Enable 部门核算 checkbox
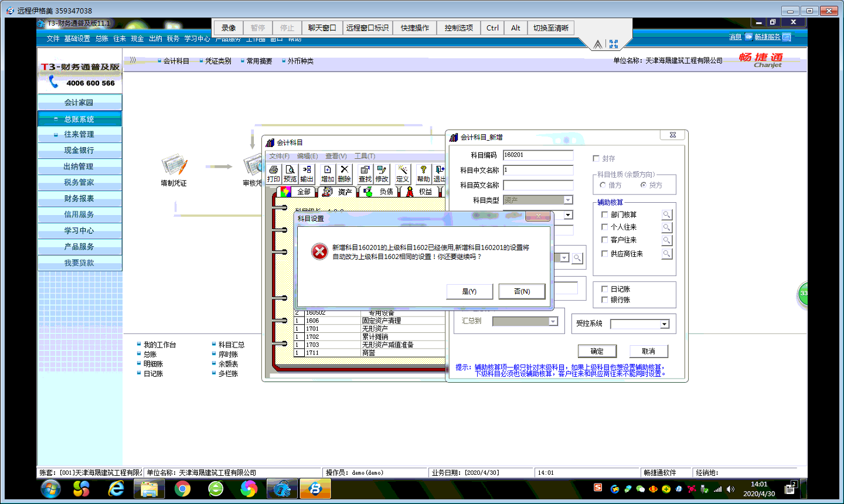Viewport: 844px width, 504px height. click(x=605, y=214)
